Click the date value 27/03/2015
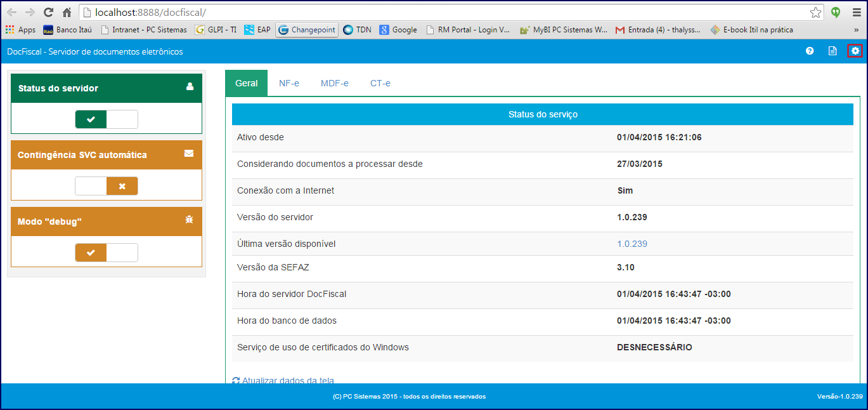Image resolution: width=868 pixels, height=410 pixels. (x=640, y=164)
